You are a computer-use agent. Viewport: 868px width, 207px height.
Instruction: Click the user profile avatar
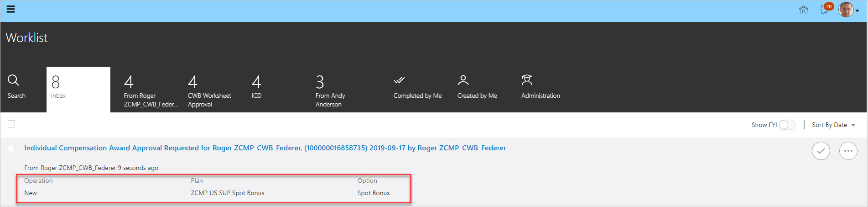[846, 10]
